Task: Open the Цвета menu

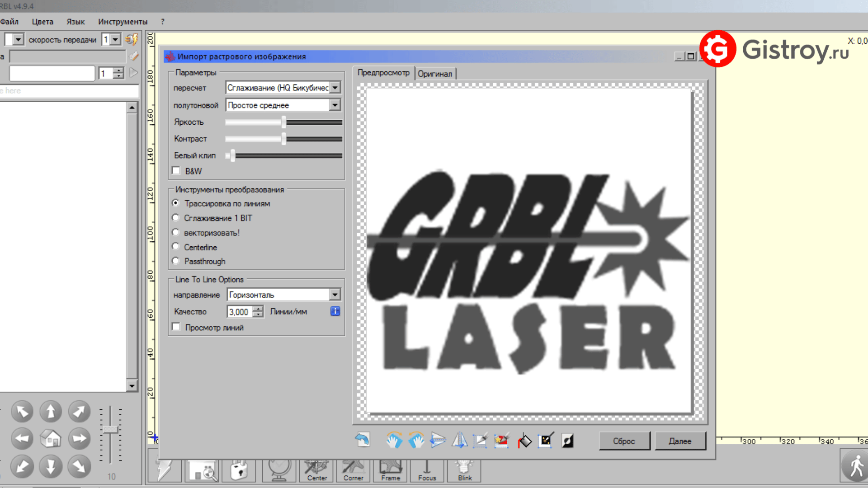Action: tap(42, 22)
